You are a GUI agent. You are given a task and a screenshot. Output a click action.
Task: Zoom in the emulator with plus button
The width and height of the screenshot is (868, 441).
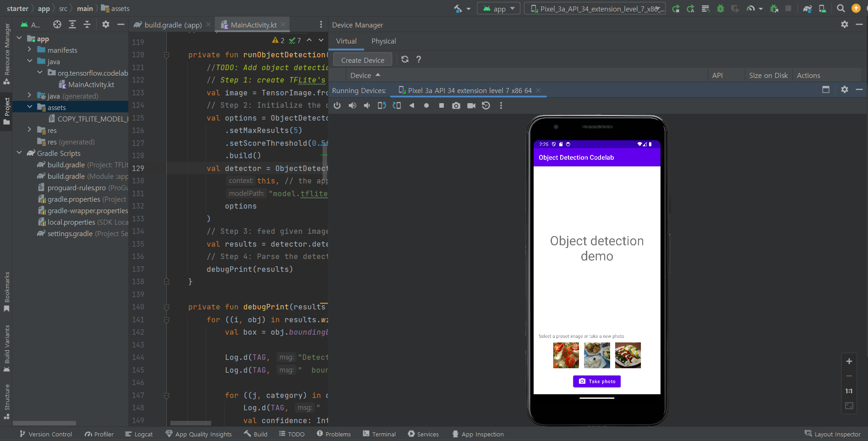pyautogui.click(x=849, y=361)
